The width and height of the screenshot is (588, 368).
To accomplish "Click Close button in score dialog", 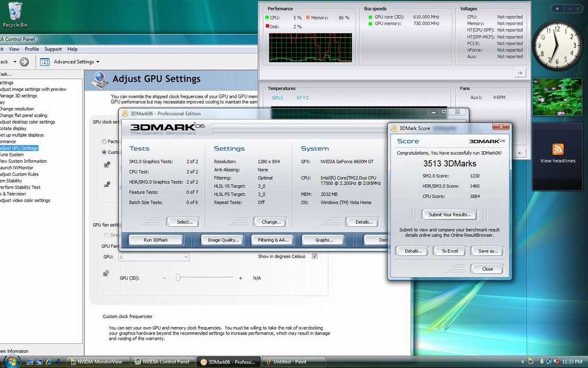I will coord(487,269).
